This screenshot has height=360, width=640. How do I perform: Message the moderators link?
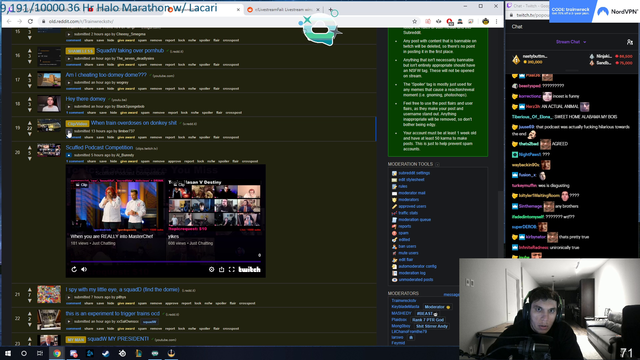pyautogui.click(x=451, y=295)
